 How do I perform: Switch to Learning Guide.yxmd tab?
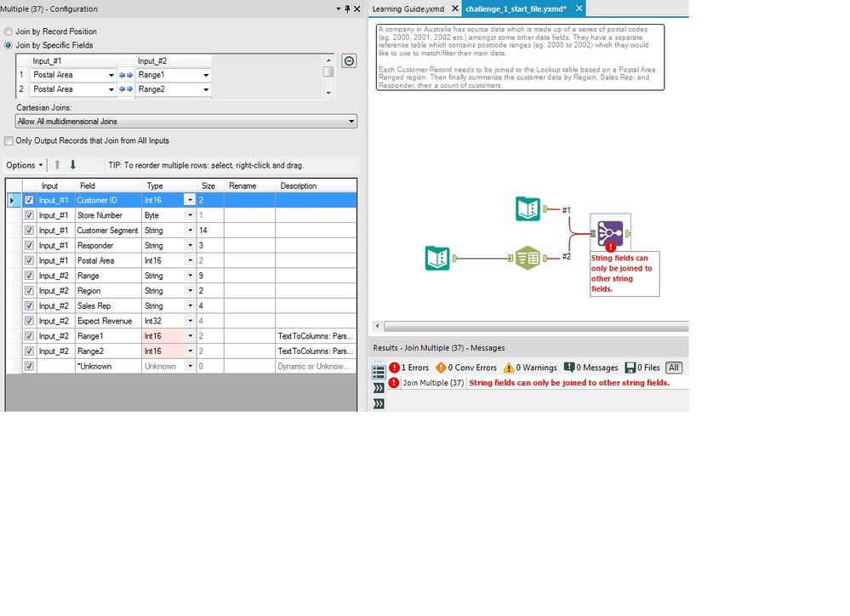click(x=408, y=9)
